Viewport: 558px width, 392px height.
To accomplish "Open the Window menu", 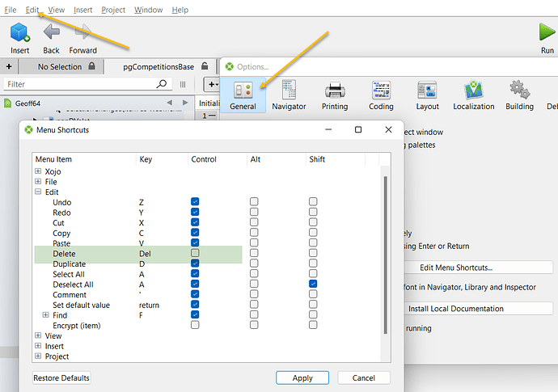I will click(149, 10).
